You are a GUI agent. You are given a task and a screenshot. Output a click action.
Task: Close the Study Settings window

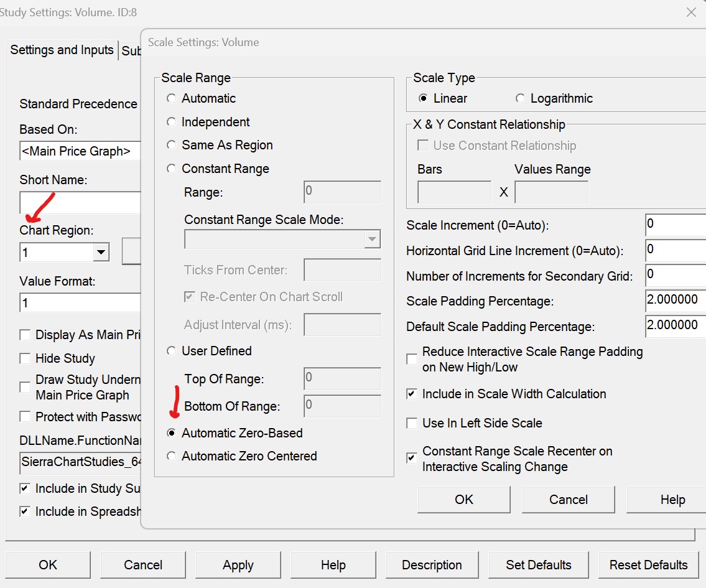pos(690,12)
